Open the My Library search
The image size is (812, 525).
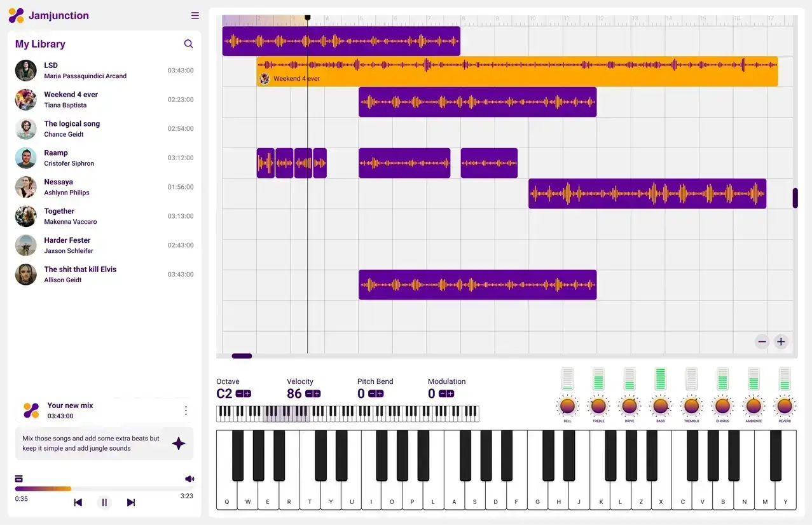coord(188,43)
